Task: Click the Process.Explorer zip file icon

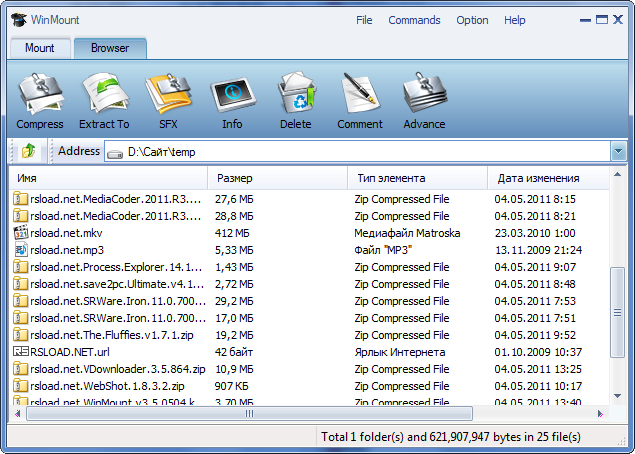Action: [20, 267]
